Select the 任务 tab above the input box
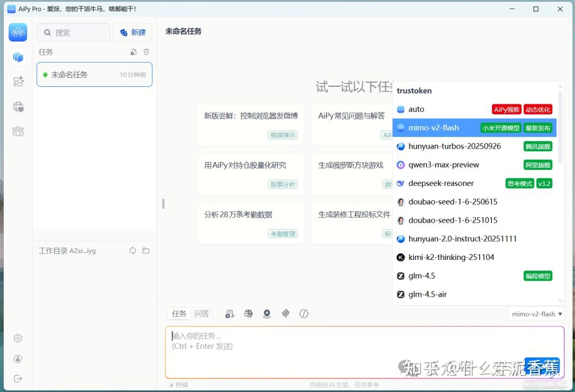Viewport: 575px width, 392px height. (179, 313)
